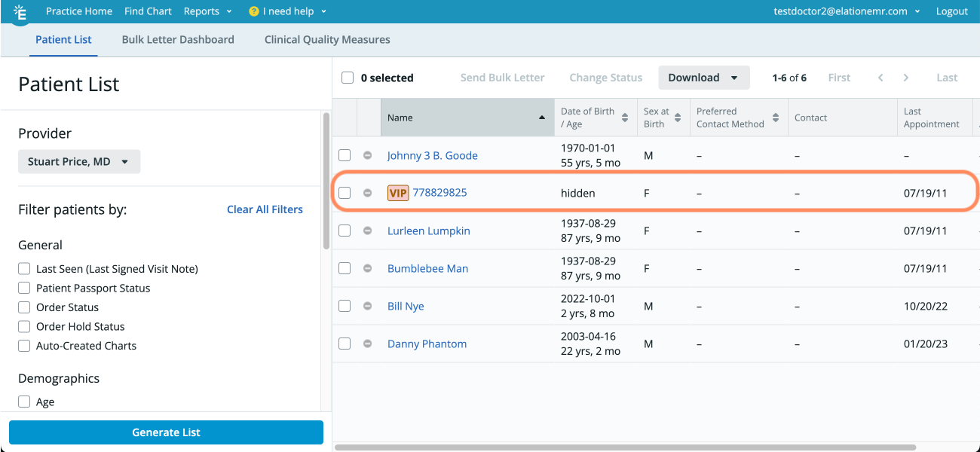Click the Sex at Birth sort arrows
The width and height of the screenshot is (980, 452).
click(678, 118)
